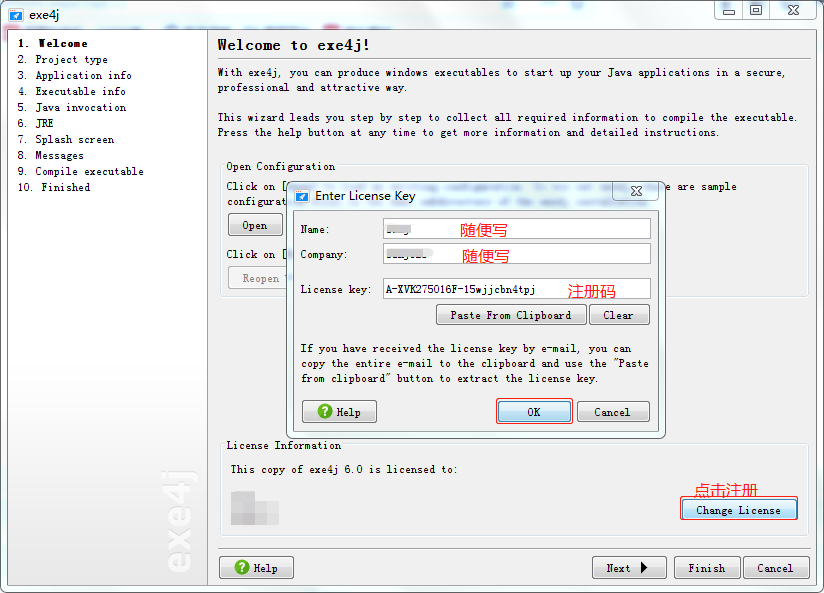Viewport: 824px width, 593px height.
Task: Click into the License key field
Action: click(517, 289)
